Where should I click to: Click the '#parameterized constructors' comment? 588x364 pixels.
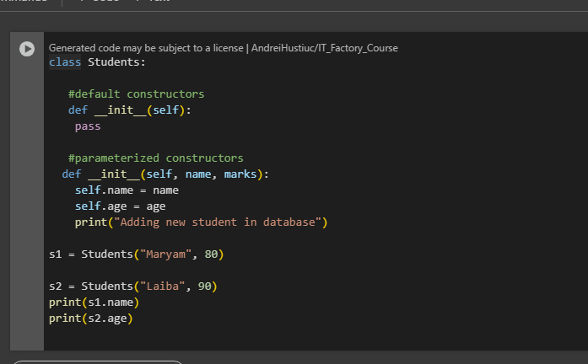(x=155, y=158)
